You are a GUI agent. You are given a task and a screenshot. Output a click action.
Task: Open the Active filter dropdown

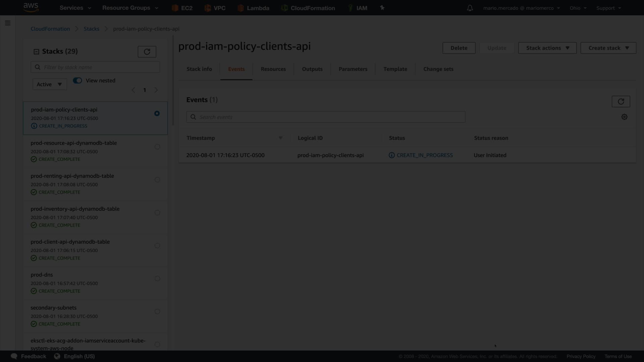(x=50, y=84)
